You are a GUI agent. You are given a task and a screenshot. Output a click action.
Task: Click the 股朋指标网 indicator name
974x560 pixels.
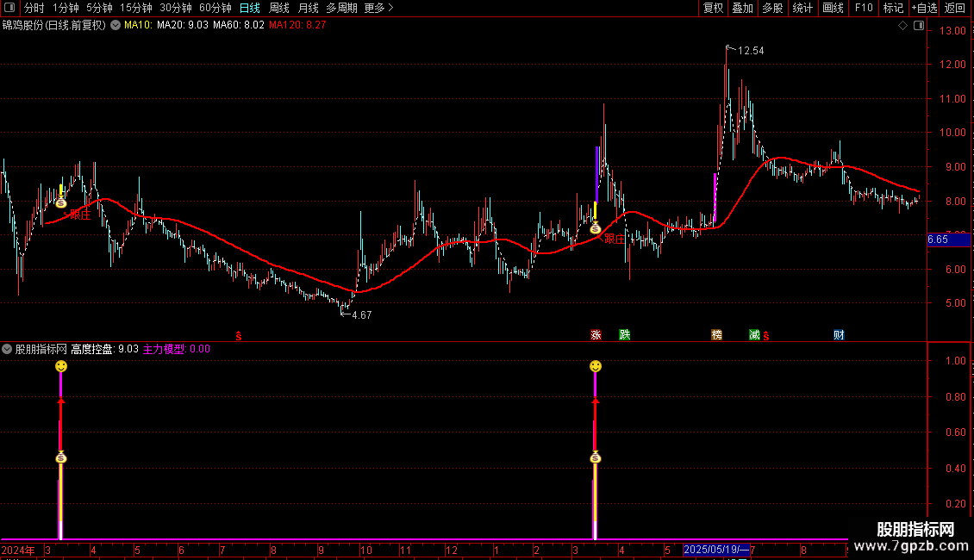(41, 349)
